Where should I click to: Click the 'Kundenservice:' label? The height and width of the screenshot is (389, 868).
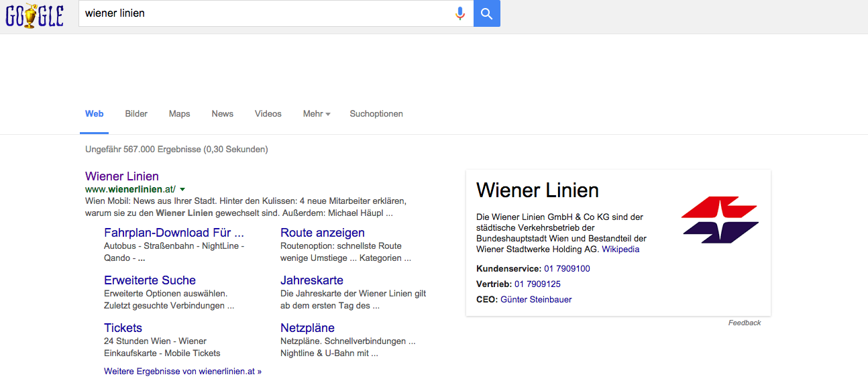click(x=508, y=269)
